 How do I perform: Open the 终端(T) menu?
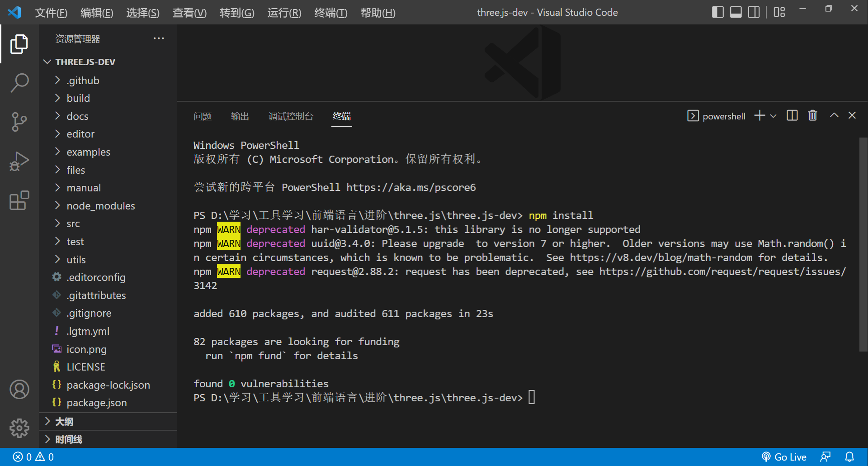pos(331,13)
